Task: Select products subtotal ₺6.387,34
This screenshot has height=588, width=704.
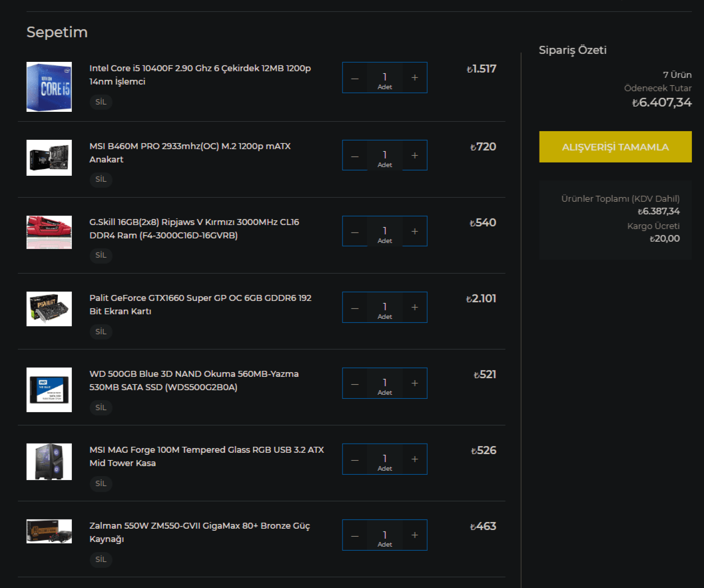Action: pos(659,211)
